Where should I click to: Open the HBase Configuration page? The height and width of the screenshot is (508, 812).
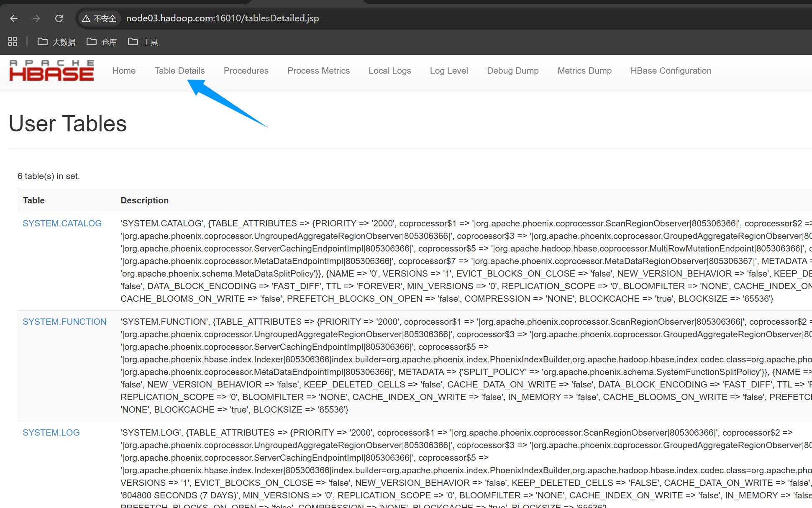click(671, 71)
